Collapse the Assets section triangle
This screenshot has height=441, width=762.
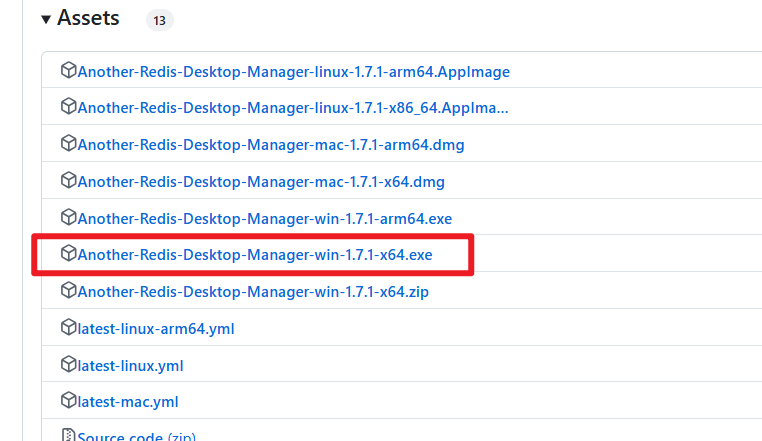pos(46,19)
